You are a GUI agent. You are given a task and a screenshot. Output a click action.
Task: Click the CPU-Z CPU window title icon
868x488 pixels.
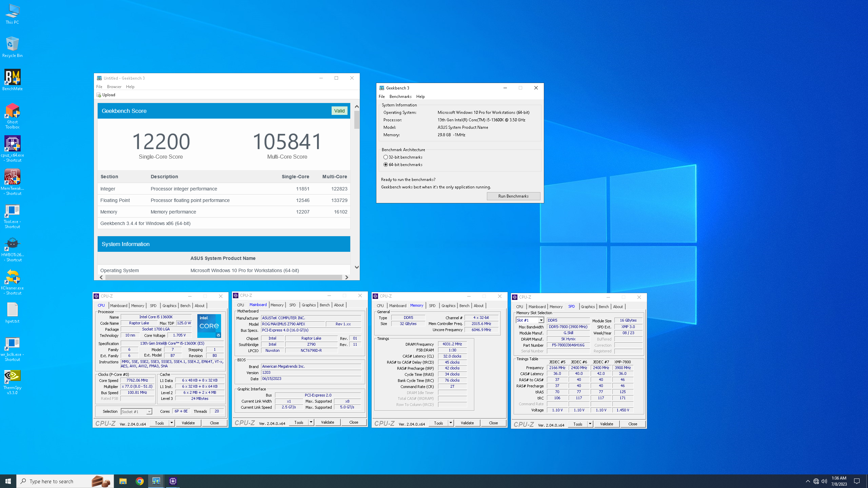[96, 296]
